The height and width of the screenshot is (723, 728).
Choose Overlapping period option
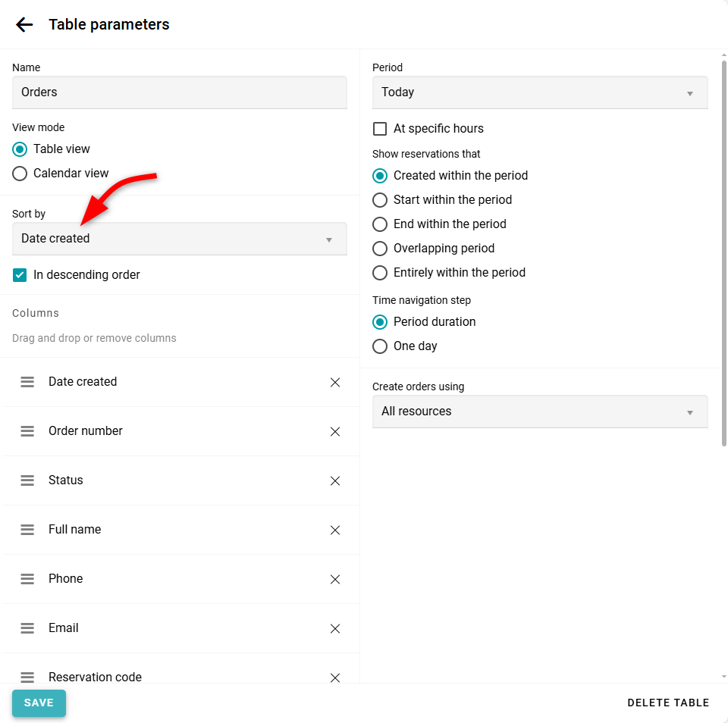click(380, 249)
